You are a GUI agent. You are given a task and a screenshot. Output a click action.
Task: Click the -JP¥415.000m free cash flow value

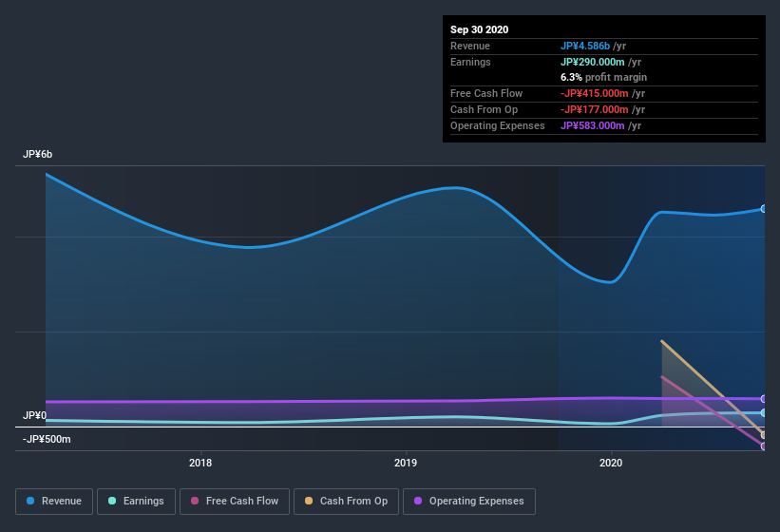[595, 93]
